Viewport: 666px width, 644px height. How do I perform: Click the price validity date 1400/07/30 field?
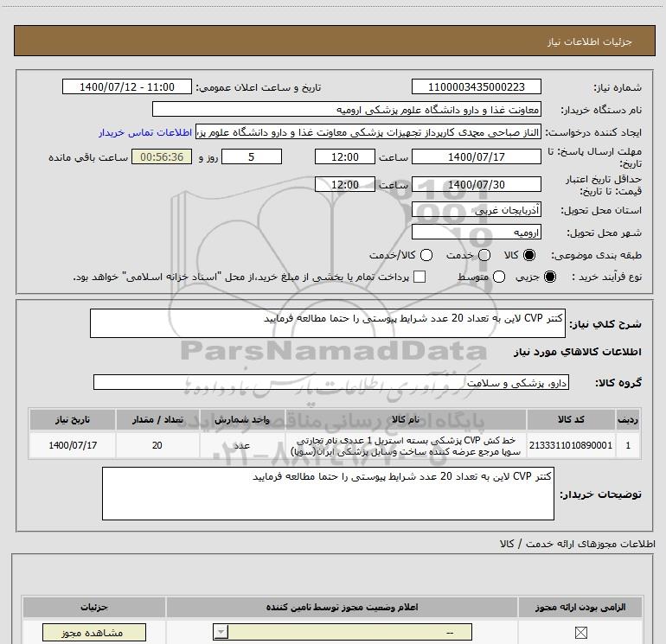click(477, 185)
